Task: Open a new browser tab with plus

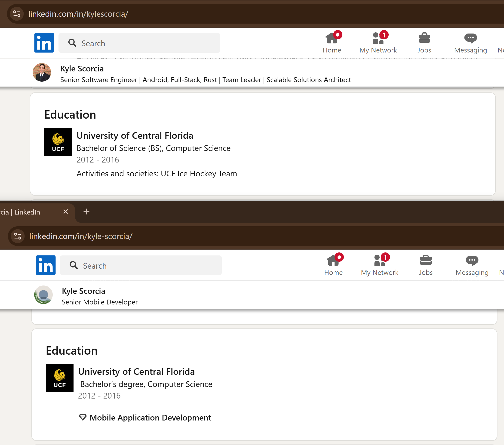Action: 86,212
